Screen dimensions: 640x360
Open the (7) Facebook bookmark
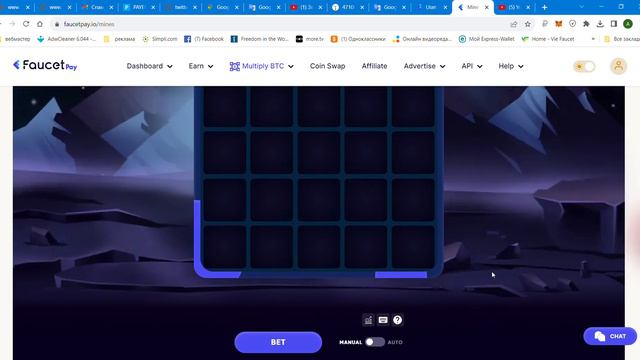click(x=204, y=39)
